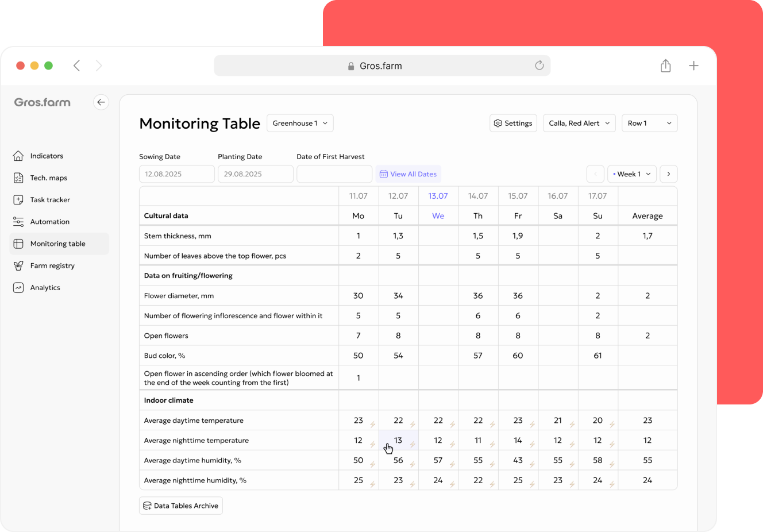Open a new tab with plus icon
The image size is (763, 532).
pos(693,65)
